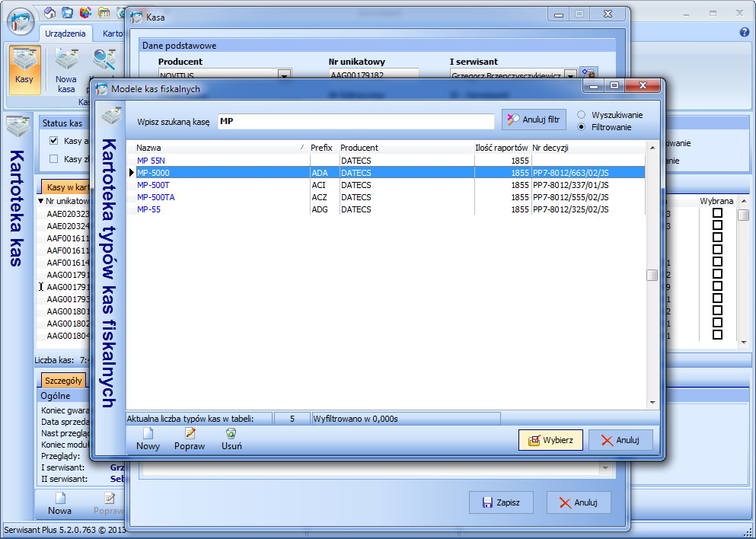Viewport: 756px width, 539px height.
Task: Check the second Kasy checkbox in Status kas
Action: (54, 159)
